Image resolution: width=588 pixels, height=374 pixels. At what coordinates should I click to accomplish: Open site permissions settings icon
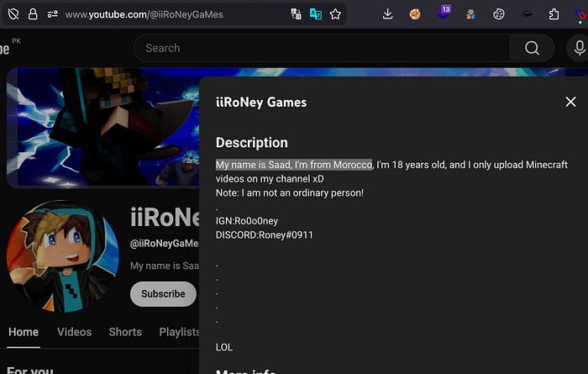coord(52,14)
